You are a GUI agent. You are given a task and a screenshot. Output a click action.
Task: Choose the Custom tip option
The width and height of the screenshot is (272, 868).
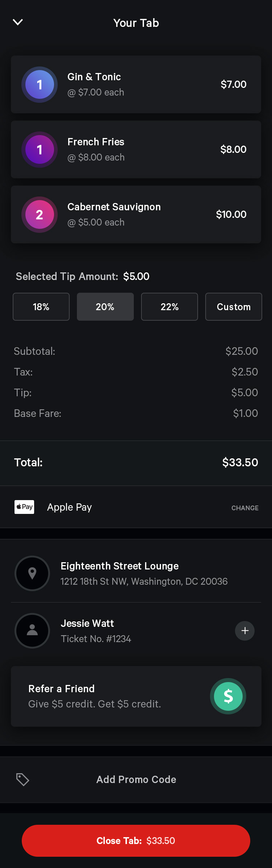234,307
